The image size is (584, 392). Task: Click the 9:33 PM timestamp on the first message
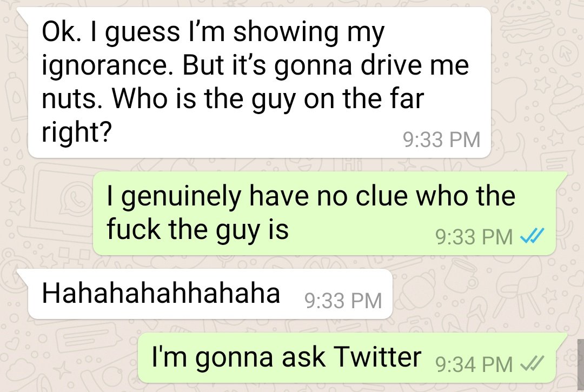coord(442,139)
